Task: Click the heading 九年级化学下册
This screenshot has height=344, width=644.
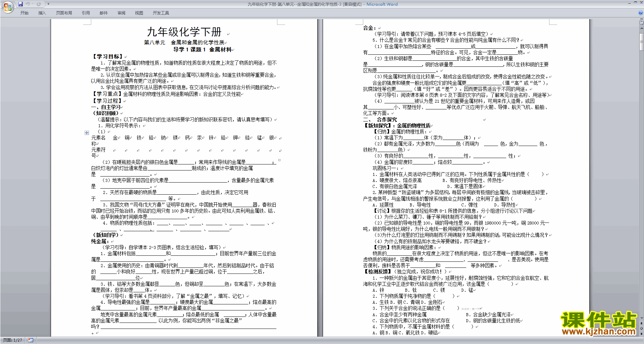Action: [184, 32]
